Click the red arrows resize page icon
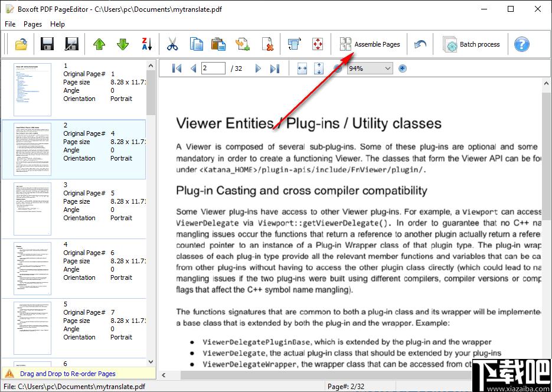 [x=318, y=44]
